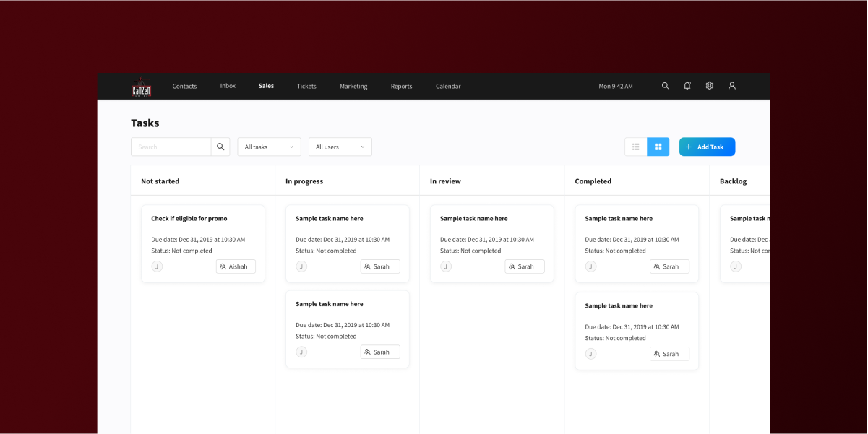Open the Reports menu item
The image size is (868, 434).
[401, 87]
